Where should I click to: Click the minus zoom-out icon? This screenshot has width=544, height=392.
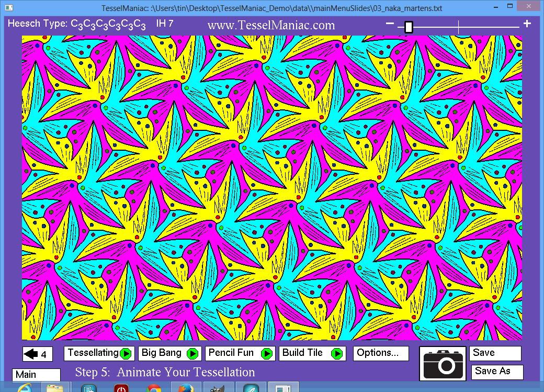390,24
